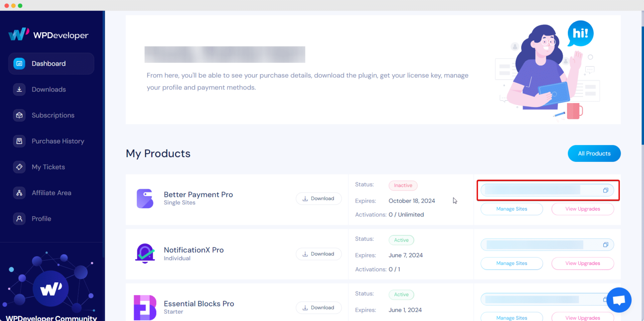Select the Better Payment Pro product icon

(145, 198)
